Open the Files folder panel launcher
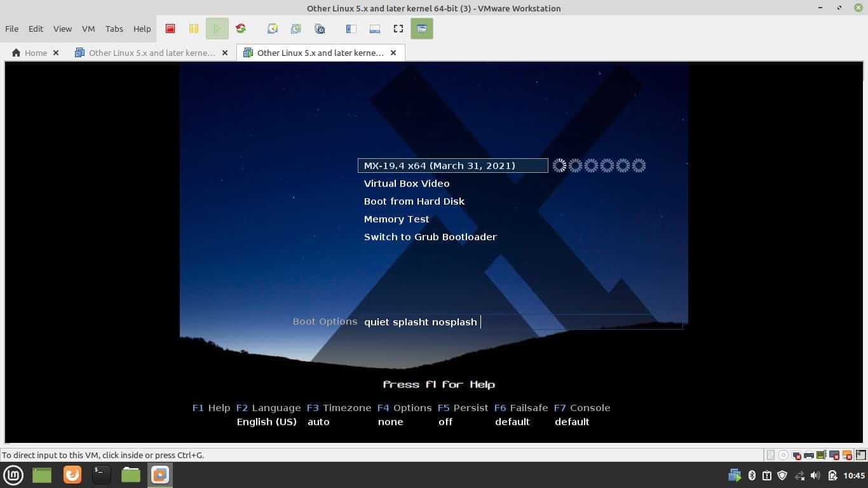Image resolution: width=868 pixels, height=488 pixels. (x=131, y=475)
